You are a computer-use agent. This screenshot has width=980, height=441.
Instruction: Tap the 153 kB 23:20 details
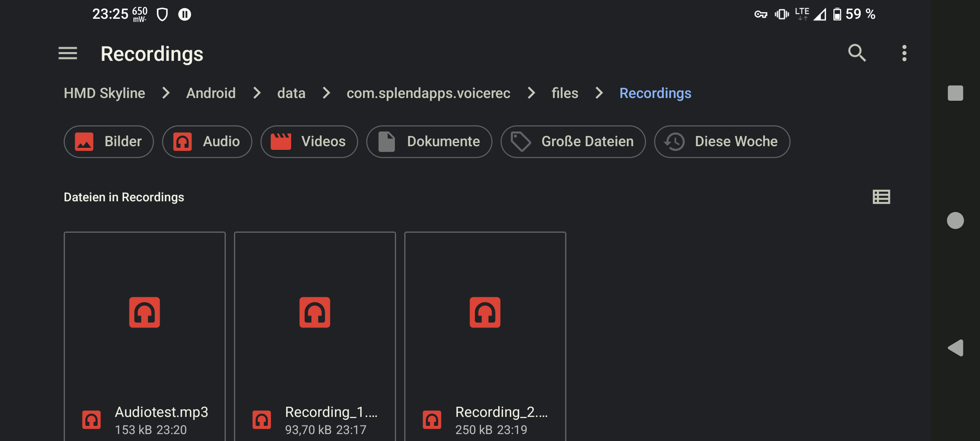(x=151, y=430)
